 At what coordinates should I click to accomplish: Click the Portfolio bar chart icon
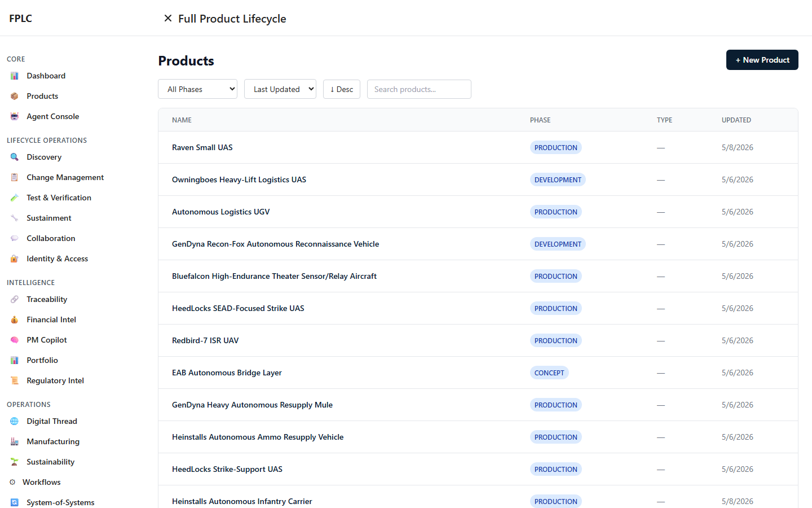(15, 360)
